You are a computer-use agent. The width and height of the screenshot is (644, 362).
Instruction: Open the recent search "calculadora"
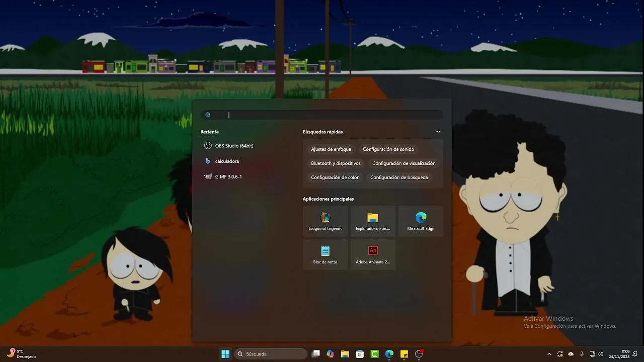point(222,161)
